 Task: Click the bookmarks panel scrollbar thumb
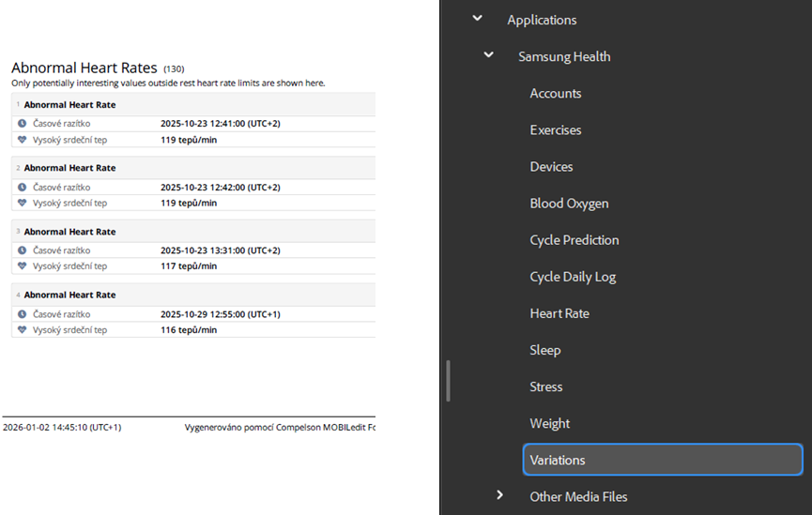pyautogui.click(x=449, y=380)
